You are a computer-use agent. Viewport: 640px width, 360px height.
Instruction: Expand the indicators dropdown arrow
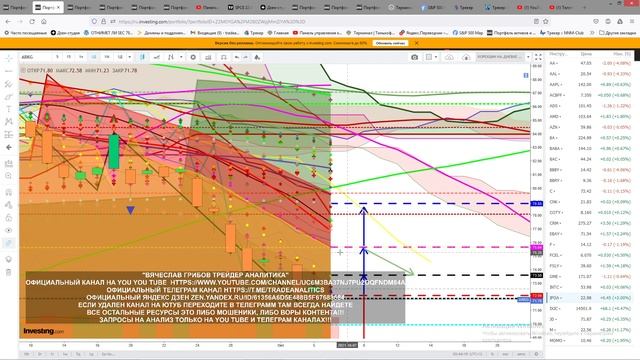(181, 57)
